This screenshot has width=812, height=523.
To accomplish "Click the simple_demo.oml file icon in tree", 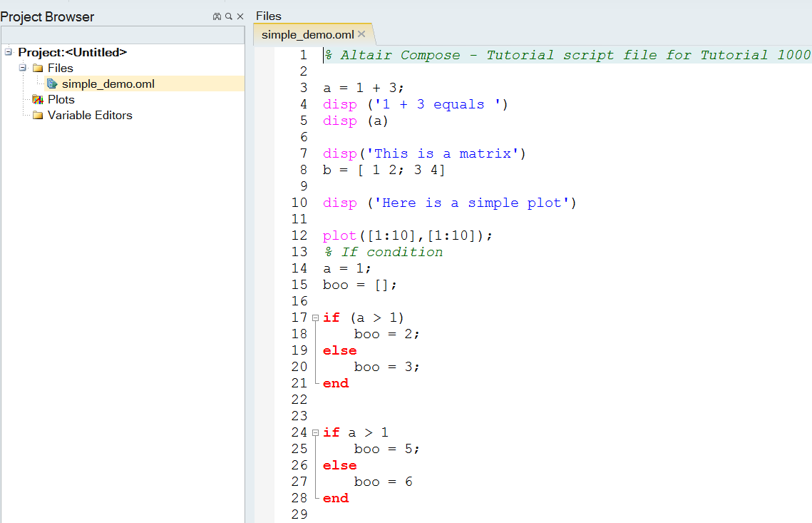I will tap(53, 84).
